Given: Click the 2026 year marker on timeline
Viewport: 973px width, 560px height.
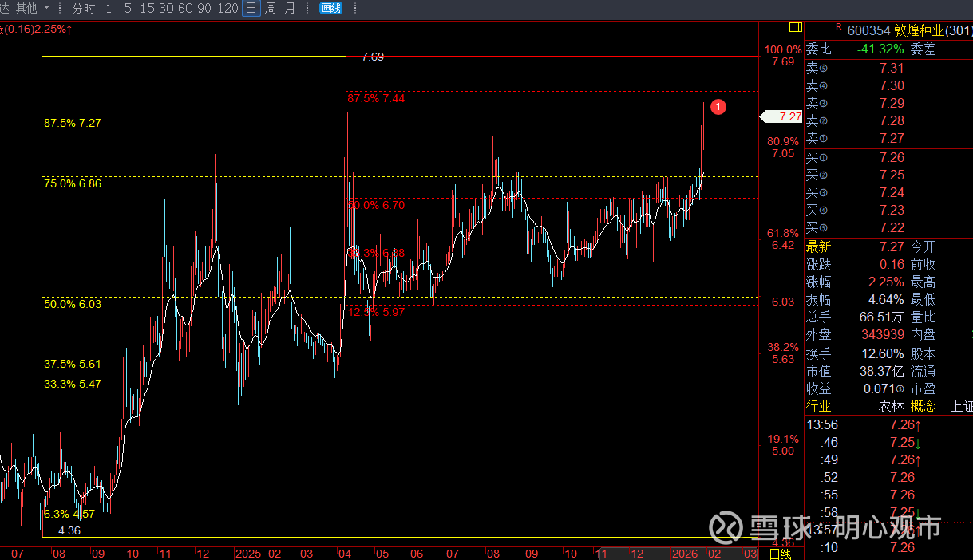Looking at the screenshot, I should (x=683, y=554).
